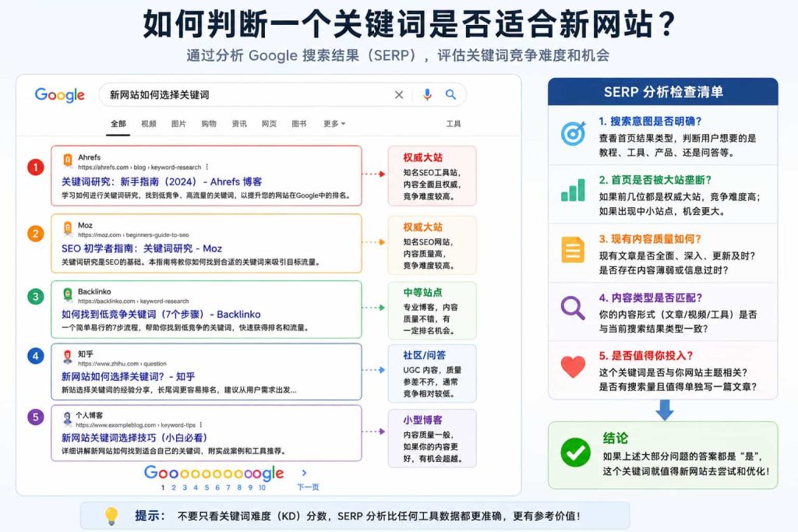The width and height of the screenshot is (798, 532).
Task: Click the document icon beside 现有内容质量如何
Action: click(x=573, y=250)
